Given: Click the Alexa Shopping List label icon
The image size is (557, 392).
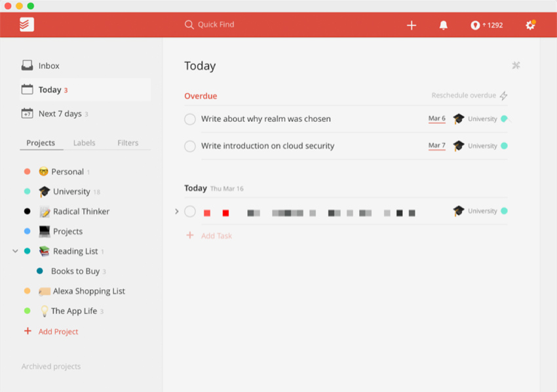Looking at the screenshot, I should coord(45,292).
